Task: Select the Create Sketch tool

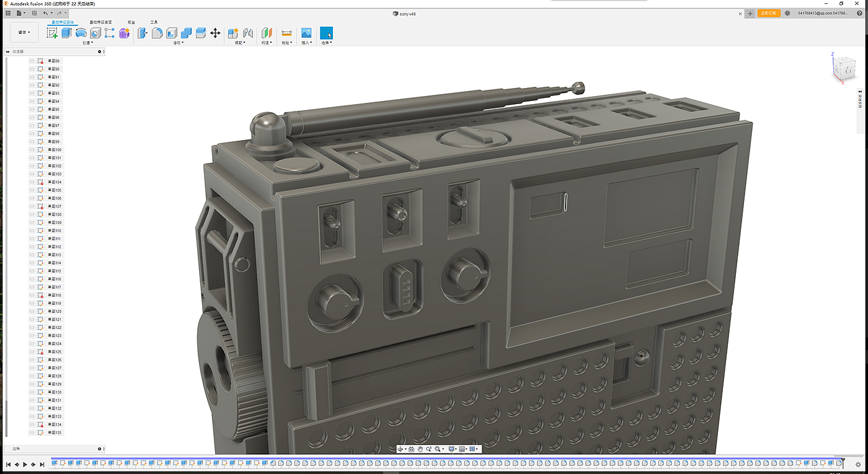Action: tap(52, 33)
